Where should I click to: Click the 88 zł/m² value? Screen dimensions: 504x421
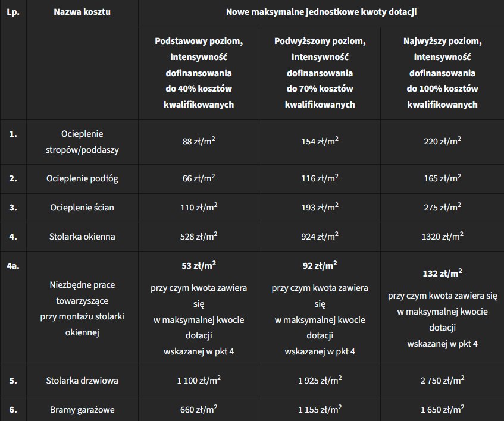199,142
